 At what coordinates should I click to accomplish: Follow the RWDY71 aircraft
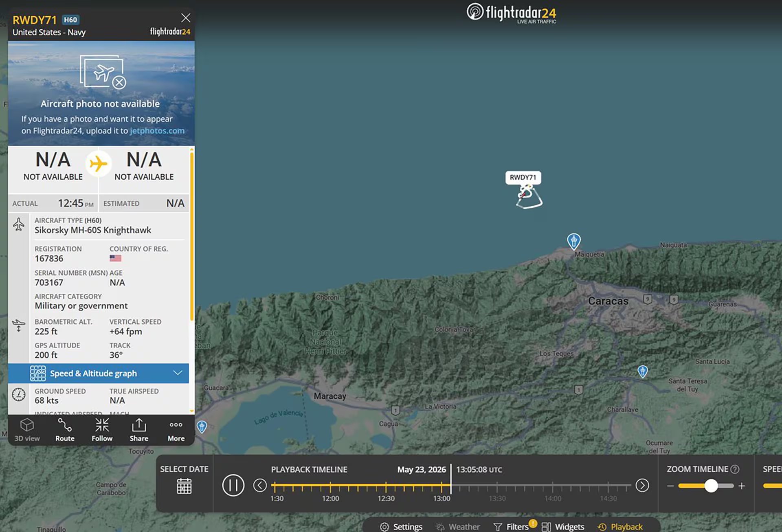click(102, 430)
